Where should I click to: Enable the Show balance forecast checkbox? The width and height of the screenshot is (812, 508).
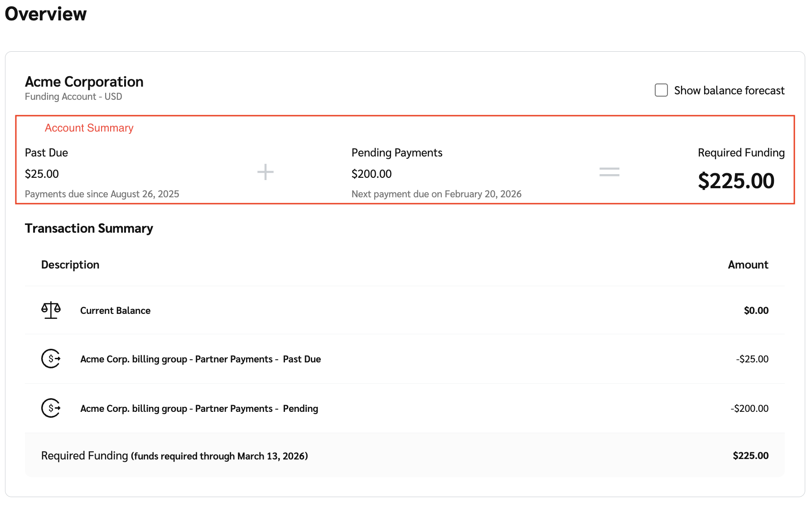point(661,90)
